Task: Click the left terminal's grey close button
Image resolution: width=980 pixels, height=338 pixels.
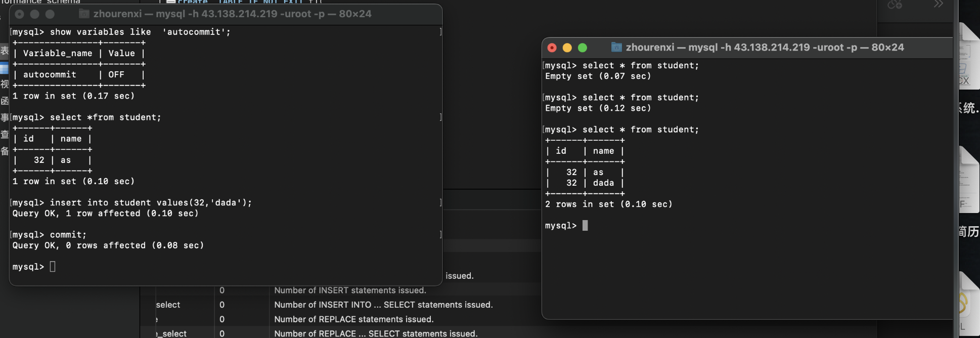Action: (x=20, y=14)
